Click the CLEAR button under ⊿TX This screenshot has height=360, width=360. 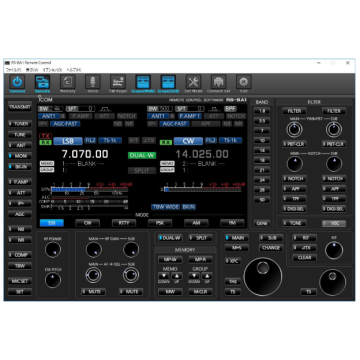304,258
